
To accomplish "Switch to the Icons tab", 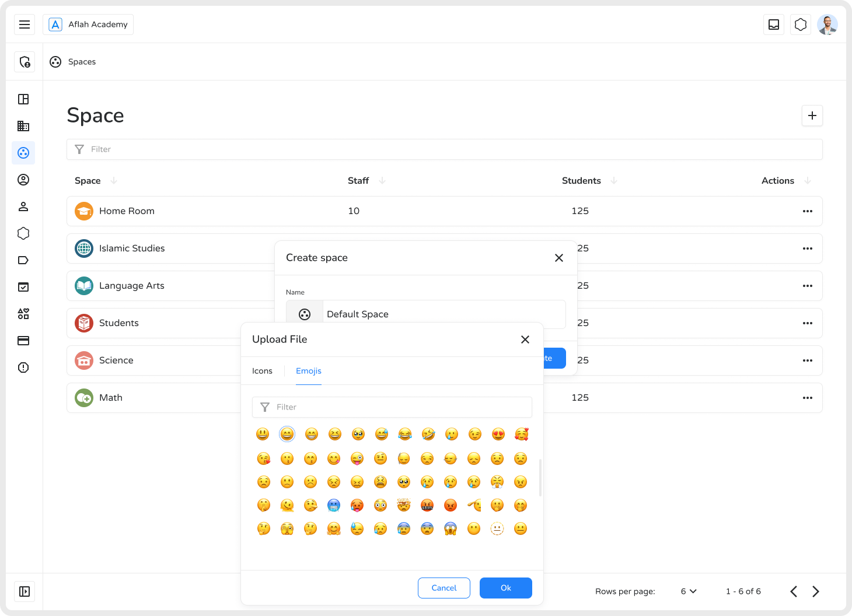I will tap(262, 371).
